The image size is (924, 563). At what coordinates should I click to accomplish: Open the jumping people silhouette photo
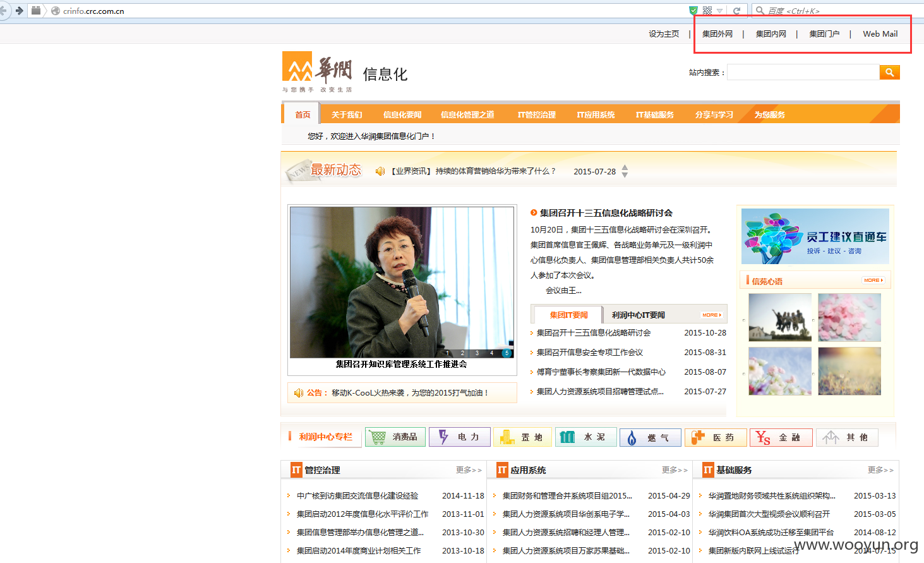click(x=780, y=317)
